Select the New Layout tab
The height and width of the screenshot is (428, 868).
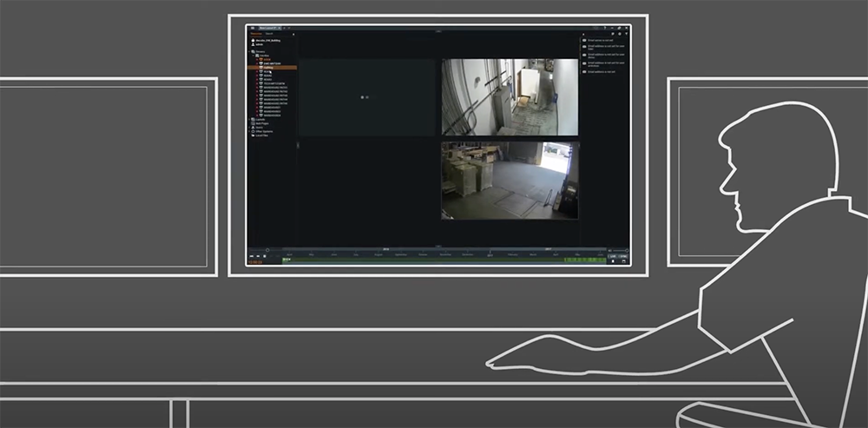[268, 28]
